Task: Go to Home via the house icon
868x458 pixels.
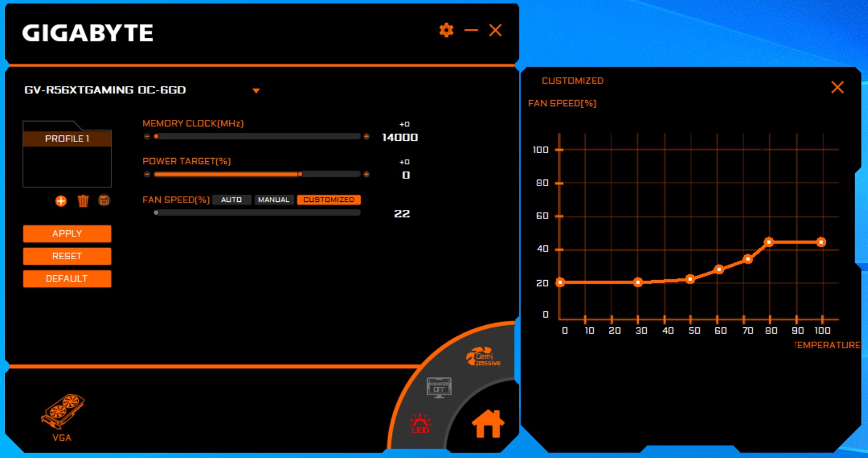Action: click(488, 424)
